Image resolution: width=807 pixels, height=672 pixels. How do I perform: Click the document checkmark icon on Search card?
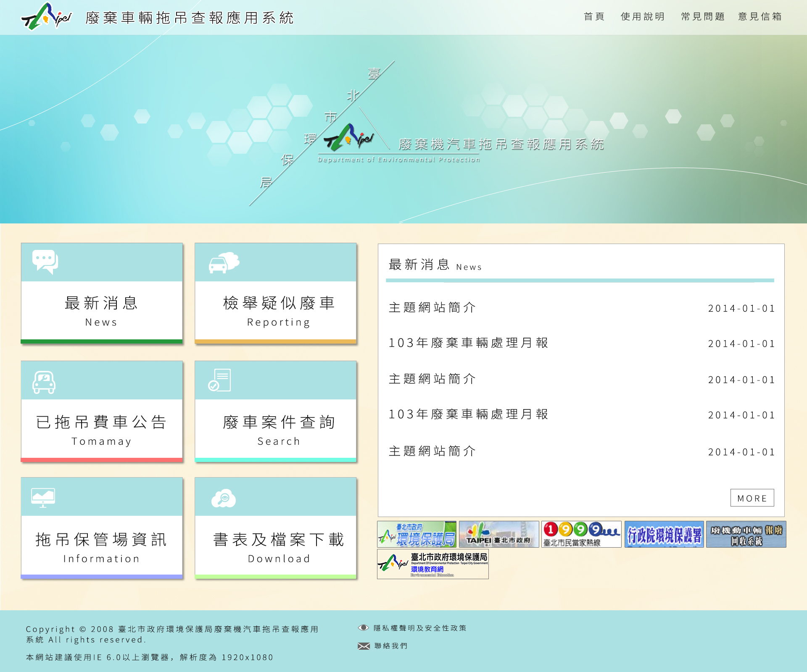pos(219,380)
